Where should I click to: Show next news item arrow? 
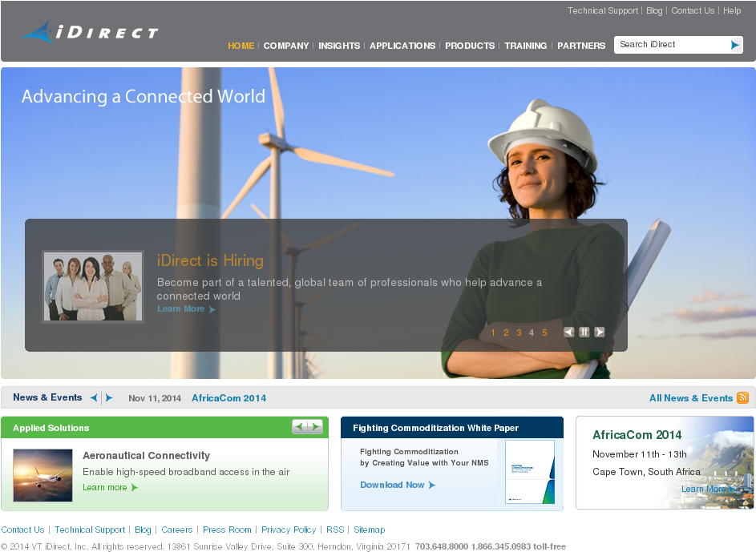coord(109,398)
